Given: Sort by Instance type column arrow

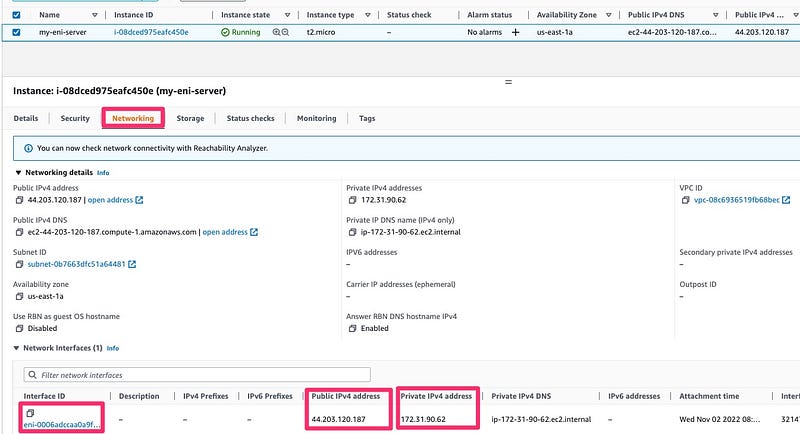Looking at the screenshot, I should (368, 15).
